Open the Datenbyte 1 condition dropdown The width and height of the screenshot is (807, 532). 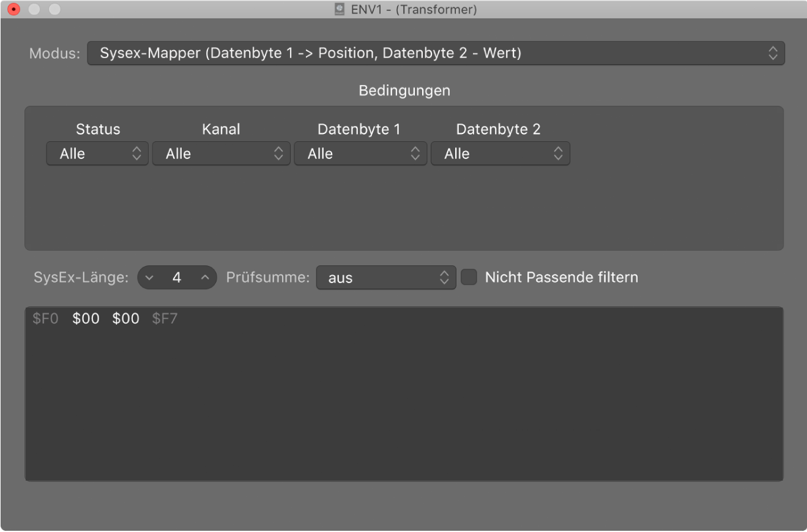[x=360, y=153]
